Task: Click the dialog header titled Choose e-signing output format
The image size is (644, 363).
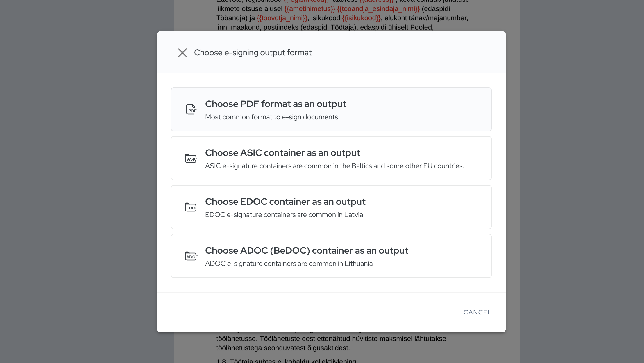Action: (x=252, y=53)
